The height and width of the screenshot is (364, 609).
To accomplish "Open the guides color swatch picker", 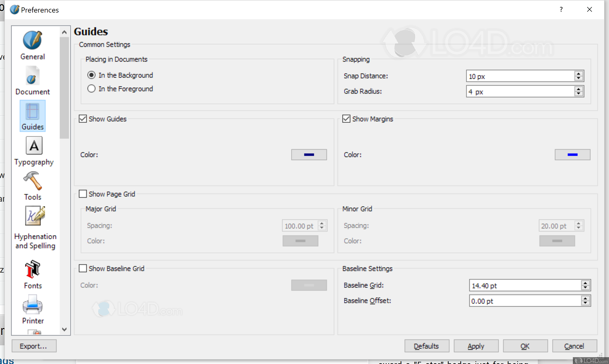I will coord(309,154).
